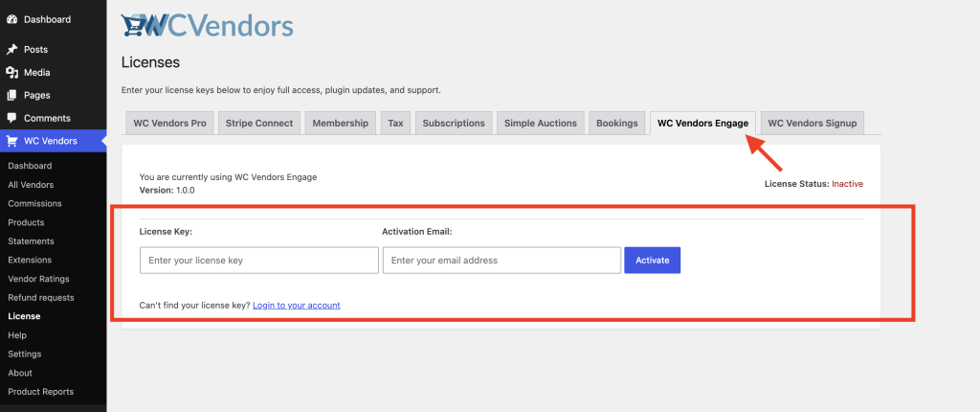Select the Bookings tab

tap(617, 124)
